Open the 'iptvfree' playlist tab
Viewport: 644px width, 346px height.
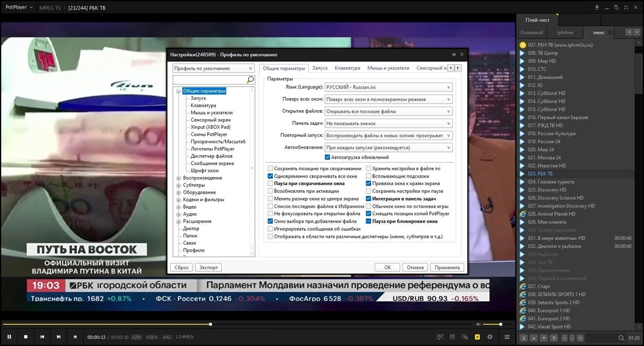[x=565, y=33]
